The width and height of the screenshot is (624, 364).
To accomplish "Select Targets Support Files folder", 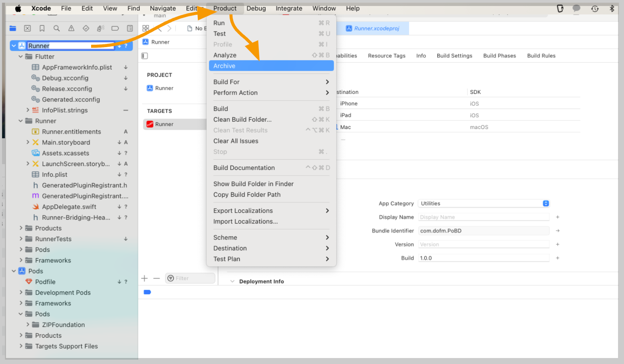I will point(66,346).
